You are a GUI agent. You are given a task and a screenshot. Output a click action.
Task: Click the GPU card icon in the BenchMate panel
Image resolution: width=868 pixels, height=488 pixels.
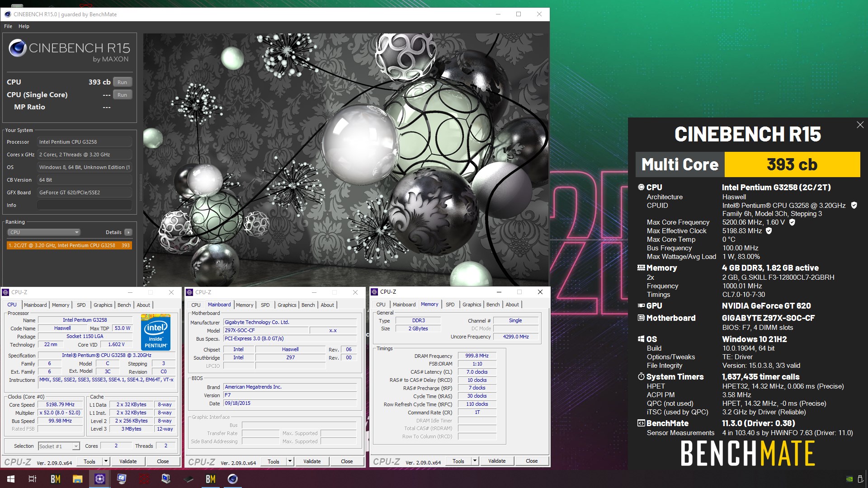pos(641,305)
